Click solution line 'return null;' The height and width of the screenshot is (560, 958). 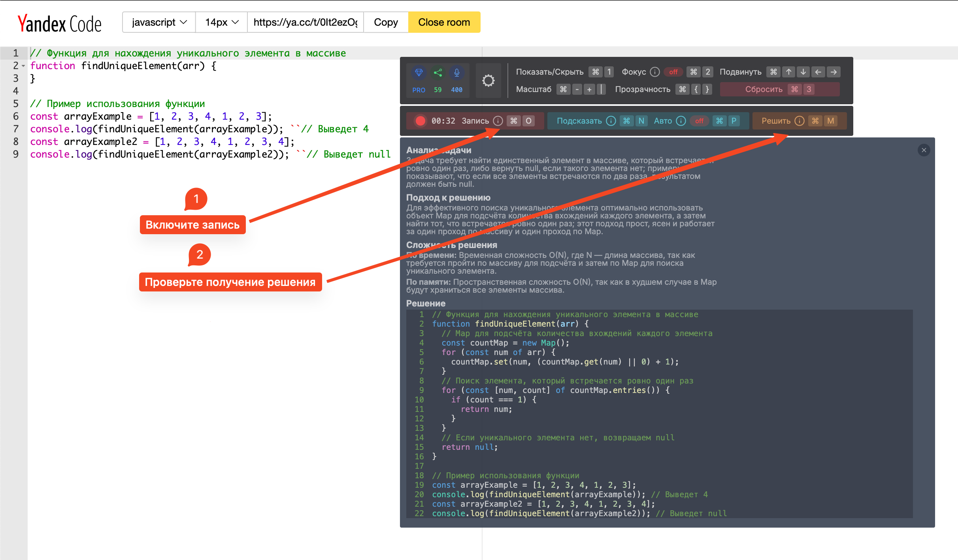(x=470, y=447)
